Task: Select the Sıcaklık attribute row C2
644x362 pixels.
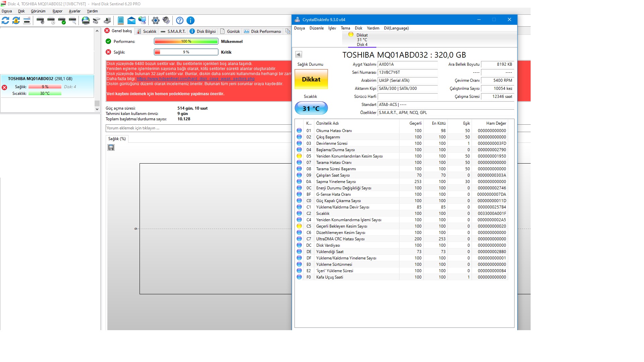Action: coord(402,214)
